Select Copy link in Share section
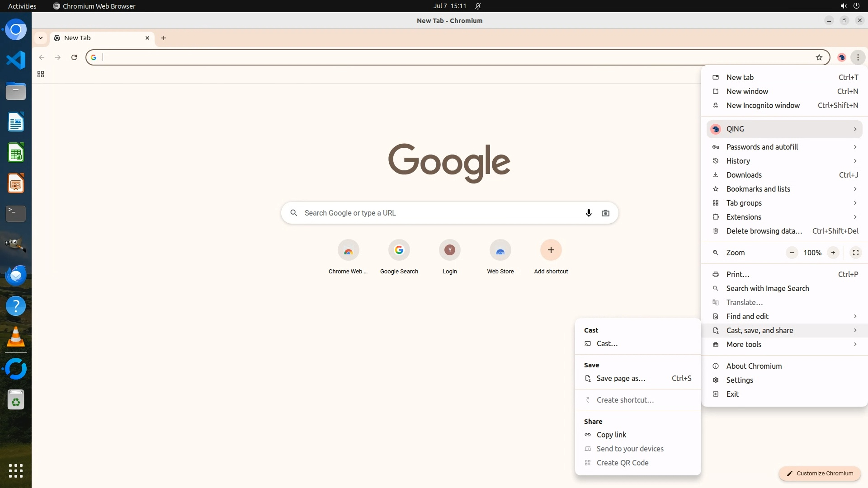The height and width of the screenshot is (488, 868). coord(611,435)
